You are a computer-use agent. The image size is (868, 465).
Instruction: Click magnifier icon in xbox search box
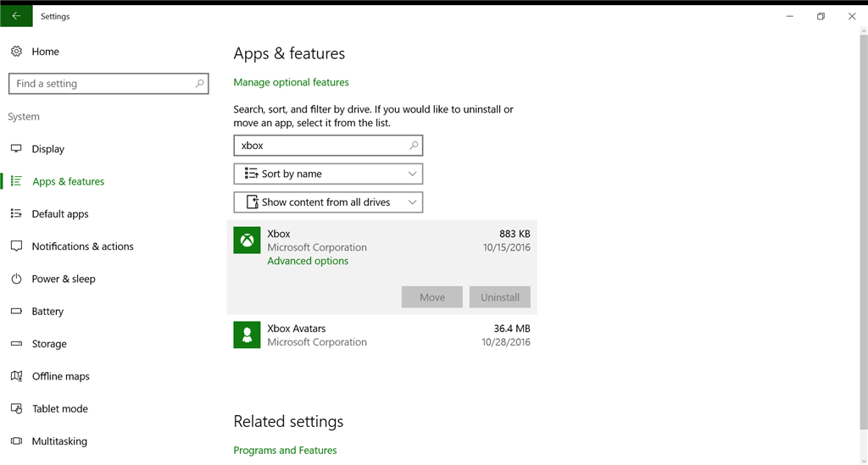(x=414, y=146)
